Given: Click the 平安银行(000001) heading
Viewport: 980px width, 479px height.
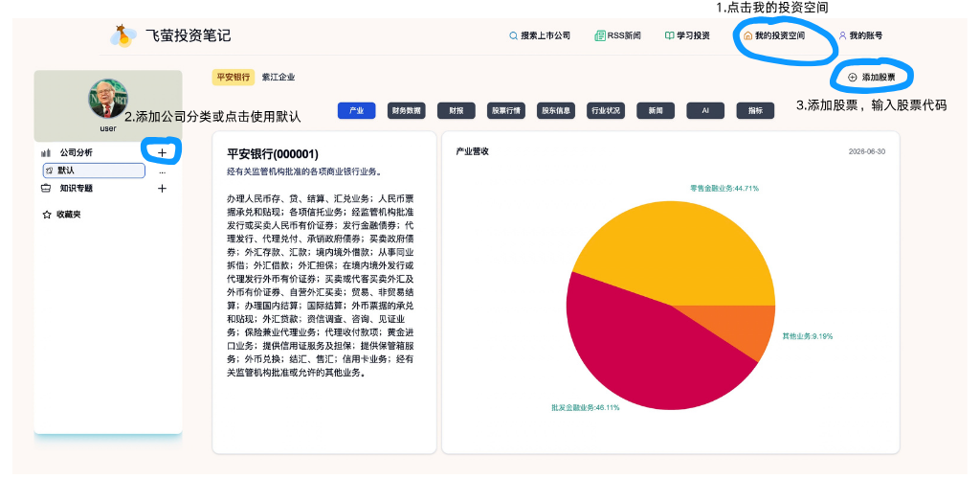Looking at the screenshot, I should click(273, 154).
